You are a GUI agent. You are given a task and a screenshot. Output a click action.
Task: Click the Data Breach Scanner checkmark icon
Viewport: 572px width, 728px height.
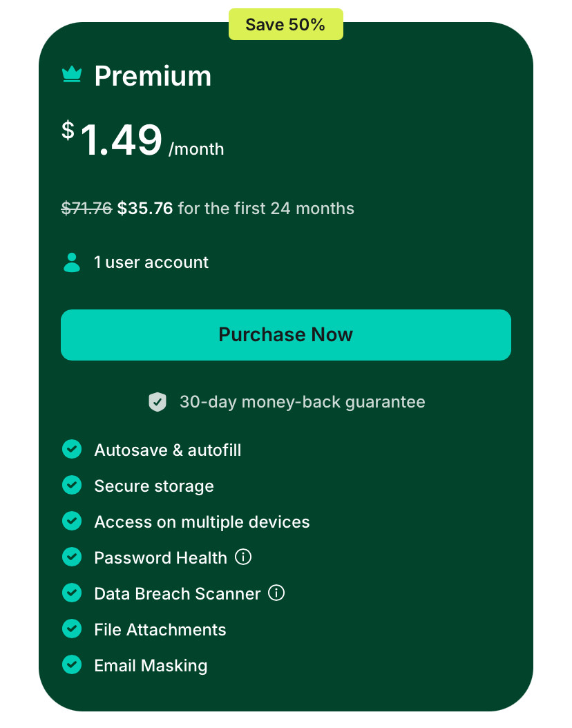[72, 593]
